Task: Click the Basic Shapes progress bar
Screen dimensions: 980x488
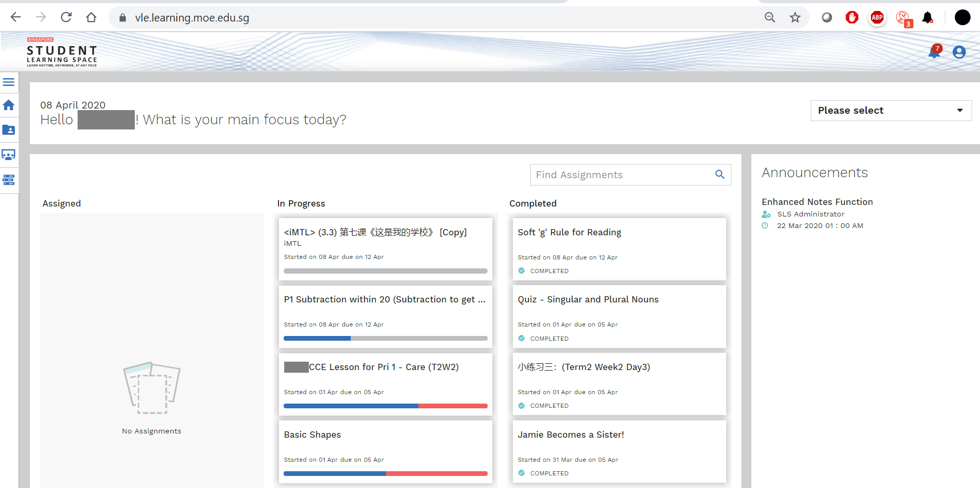Action: point(385,474)
